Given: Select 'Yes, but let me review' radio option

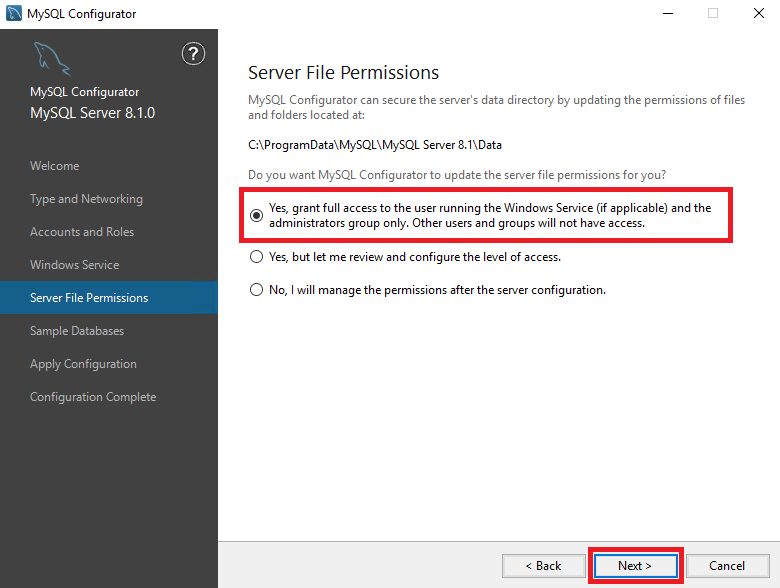Looking at the screenshot, I should tap(256, 257).
